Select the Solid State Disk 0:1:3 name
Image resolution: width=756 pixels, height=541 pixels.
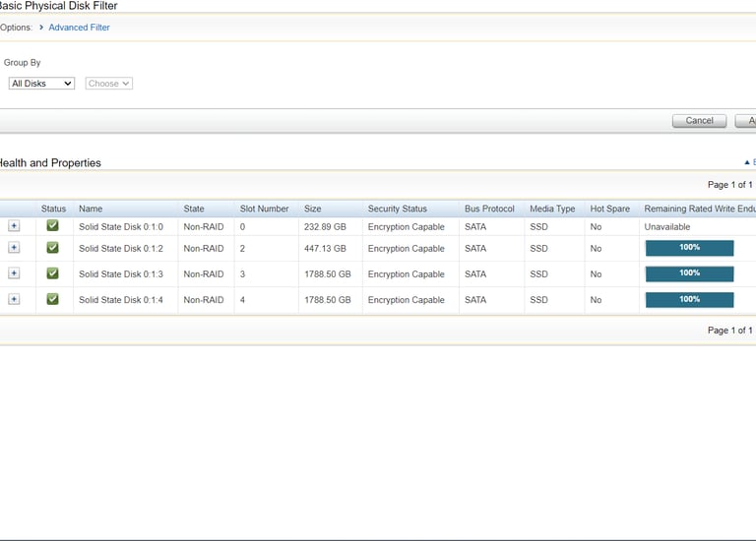121,274
